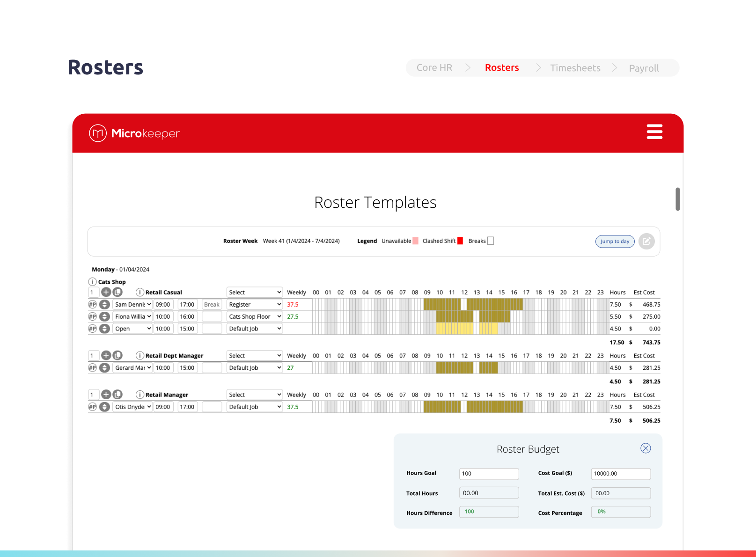Click the info icon beside Cats Shop
Image resolution: width=756 pixels, height=557 pixels.
tap(92, 281)
